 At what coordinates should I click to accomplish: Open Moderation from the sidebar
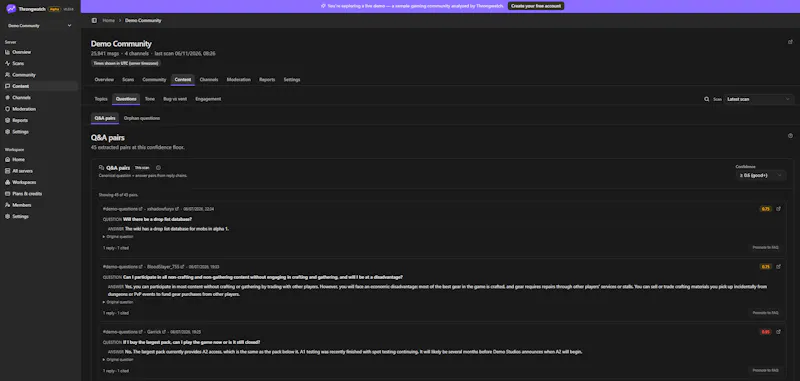(24, 109)
